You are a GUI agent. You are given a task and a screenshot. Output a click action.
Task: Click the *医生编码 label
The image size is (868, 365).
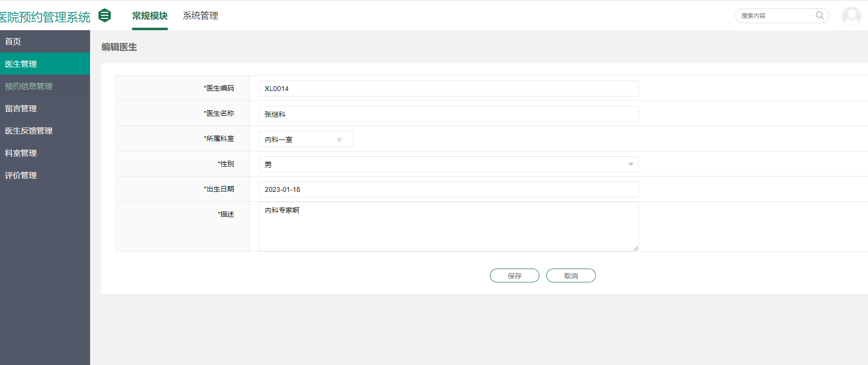click(x=219, y=88)
